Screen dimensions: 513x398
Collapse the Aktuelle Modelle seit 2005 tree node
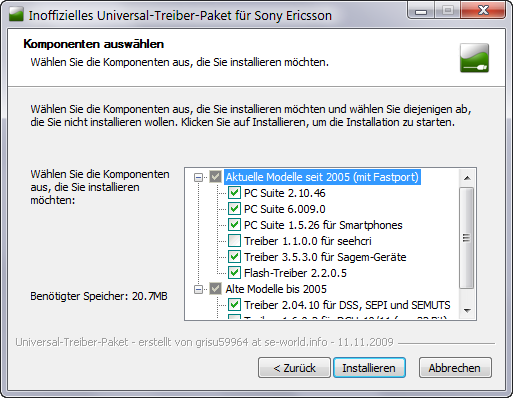click(198, 177)
